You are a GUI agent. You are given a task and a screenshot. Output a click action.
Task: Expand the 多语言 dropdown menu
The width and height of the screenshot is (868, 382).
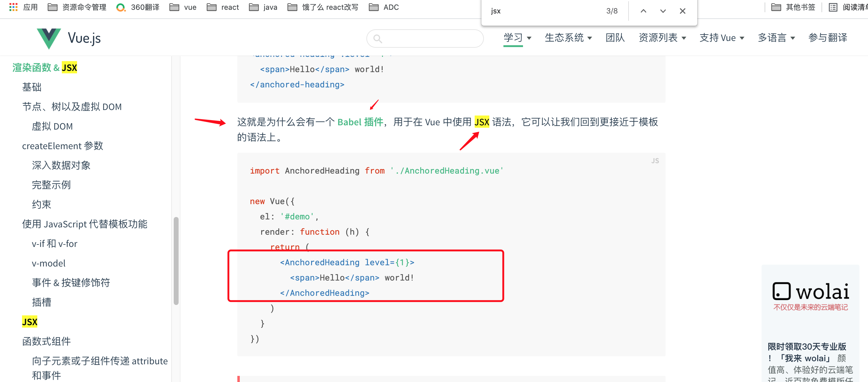click(776, 38)
